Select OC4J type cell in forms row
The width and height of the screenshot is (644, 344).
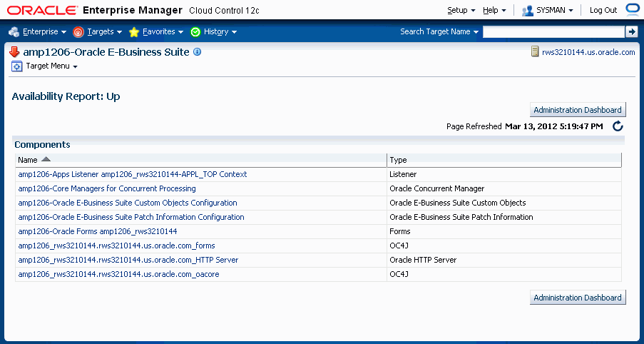(504, 246)
